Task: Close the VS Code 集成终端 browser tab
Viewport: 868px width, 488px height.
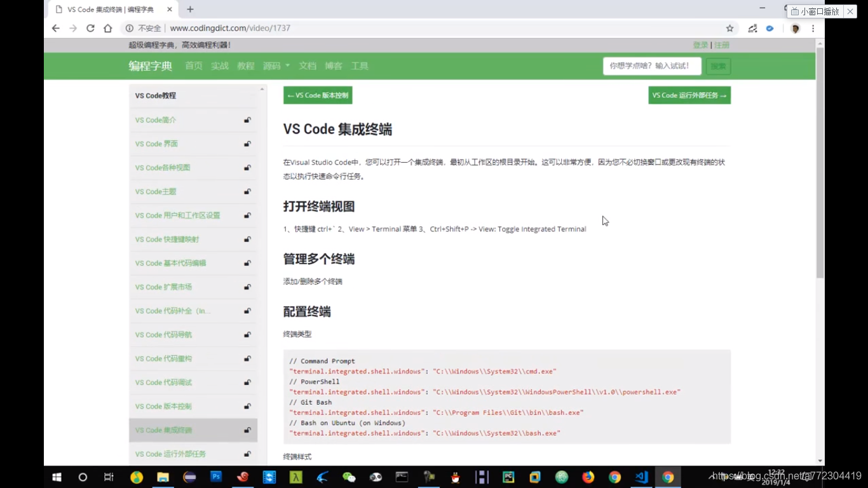Action: (169, 10)
